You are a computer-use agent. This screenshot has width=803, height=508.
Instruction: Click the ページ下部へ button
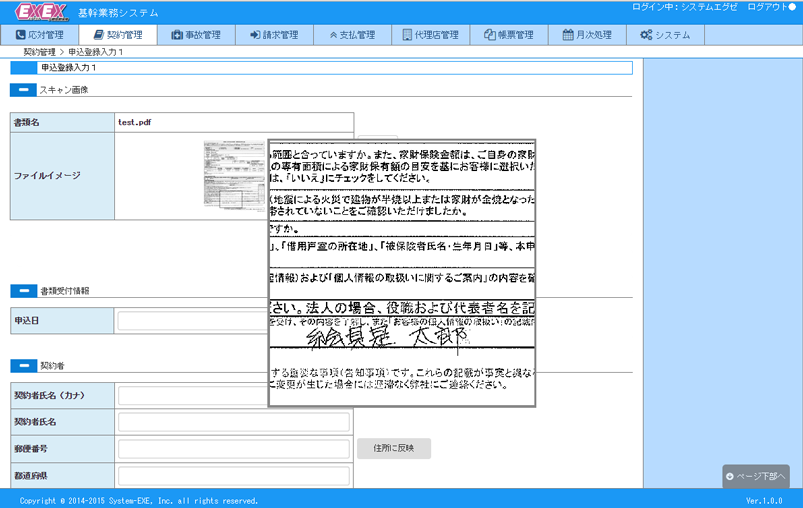pos(756,477)
